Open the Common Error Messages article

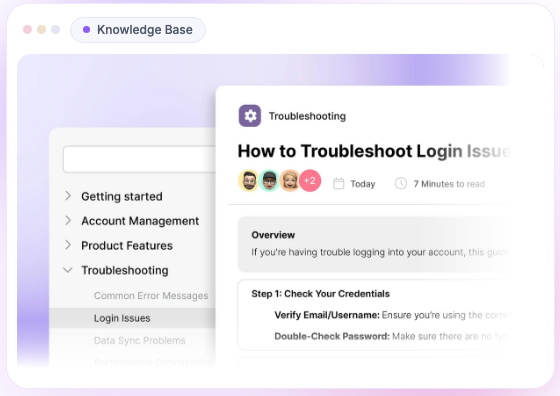(151, 296)
